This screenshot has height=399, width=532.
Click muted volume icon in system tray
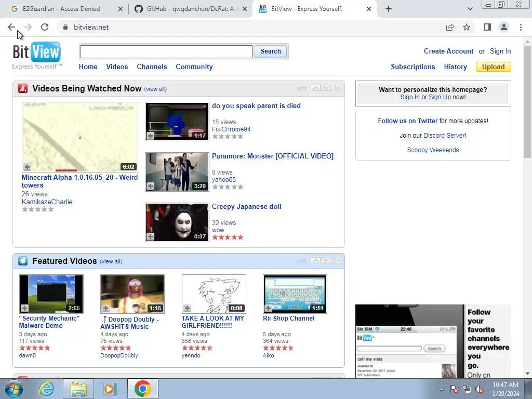[480, 389]
